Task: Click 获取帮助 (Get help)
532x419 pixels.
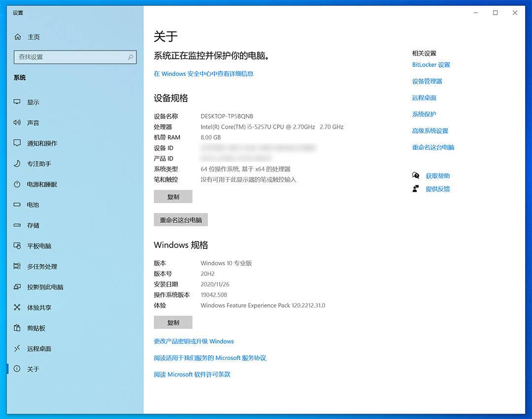Action: click(x=438, y=175)
